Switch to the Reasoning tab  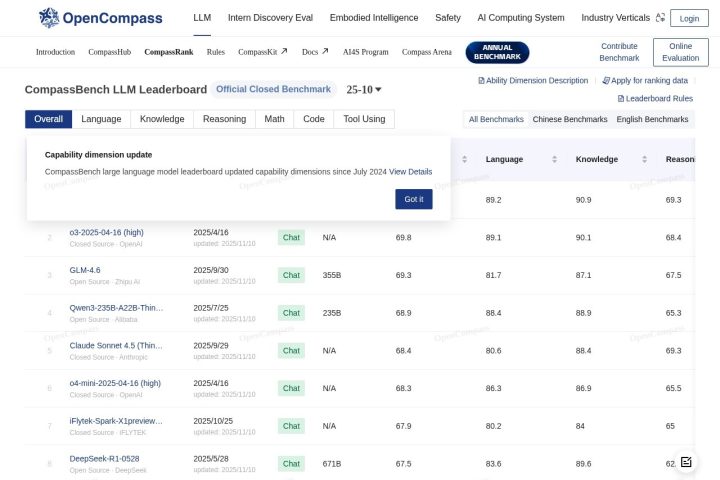click(224, 119)
